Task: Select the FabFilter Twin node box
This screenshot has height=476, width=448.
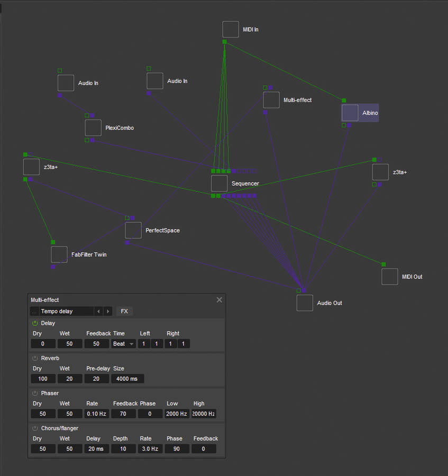Action: click(59, 254)
